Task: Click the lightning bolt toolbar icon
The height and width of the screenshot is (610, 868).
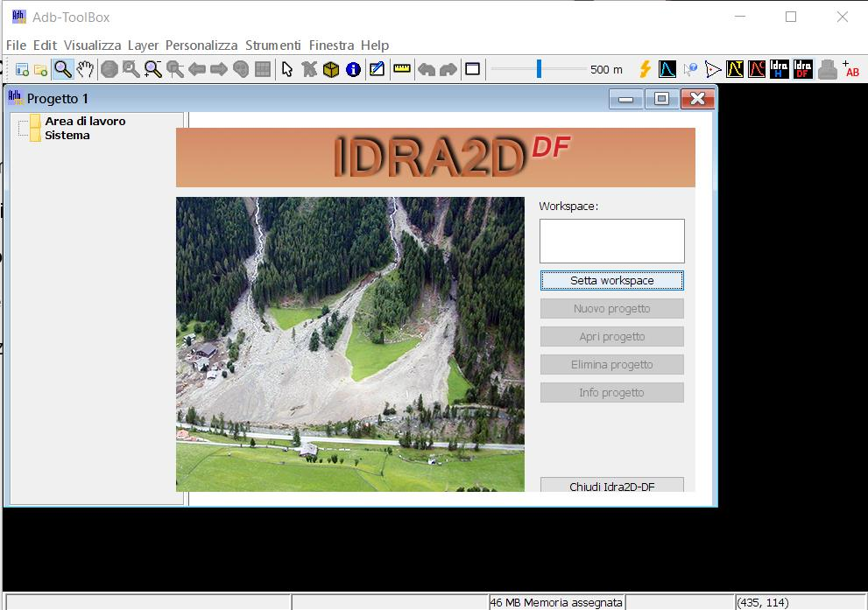Action: 646,69
